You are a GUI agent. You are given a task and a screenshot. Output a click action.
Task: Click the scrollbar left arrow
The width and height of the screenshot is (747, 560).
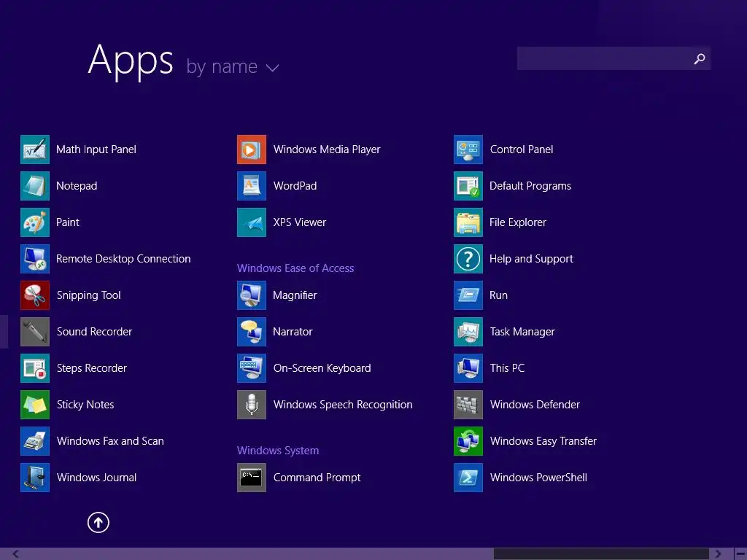tap(15, 554)
